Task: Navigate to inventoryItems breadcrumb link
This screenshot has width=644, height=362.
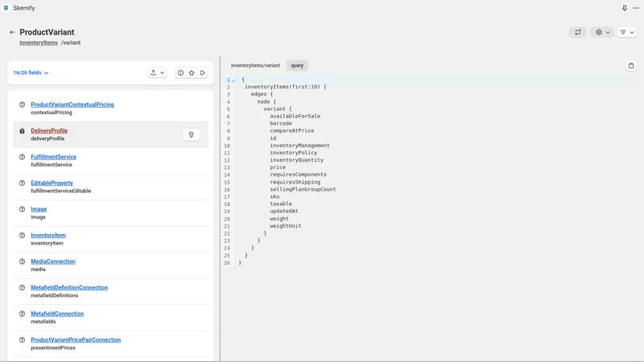Action: [39, 43]
